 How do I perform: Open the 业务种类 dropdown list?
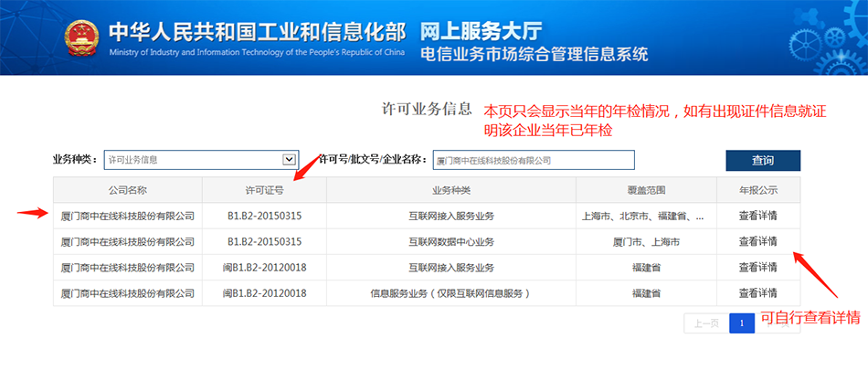(200, 160)
